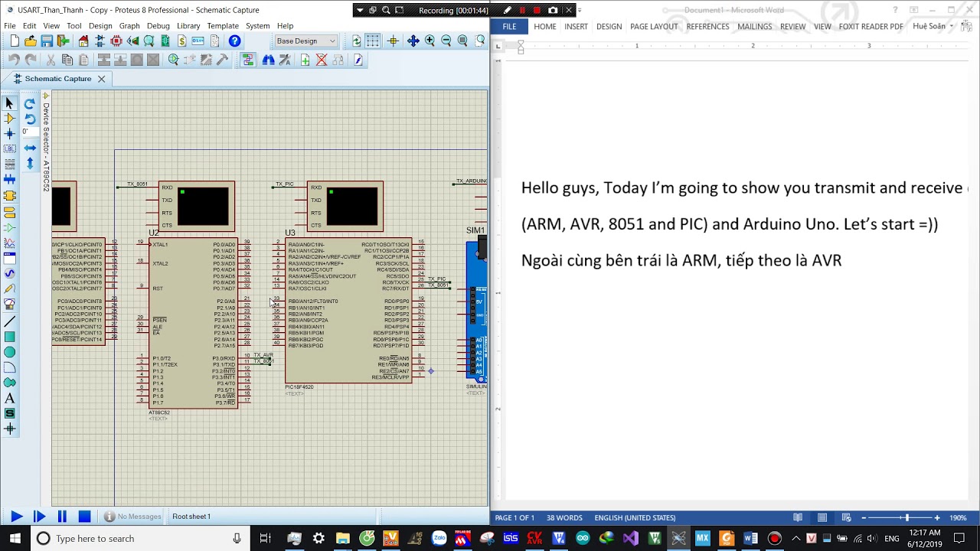Click the 38 WORDS count in status bar
The width and height of the screenshot is (980, 551).
(564, 518)
